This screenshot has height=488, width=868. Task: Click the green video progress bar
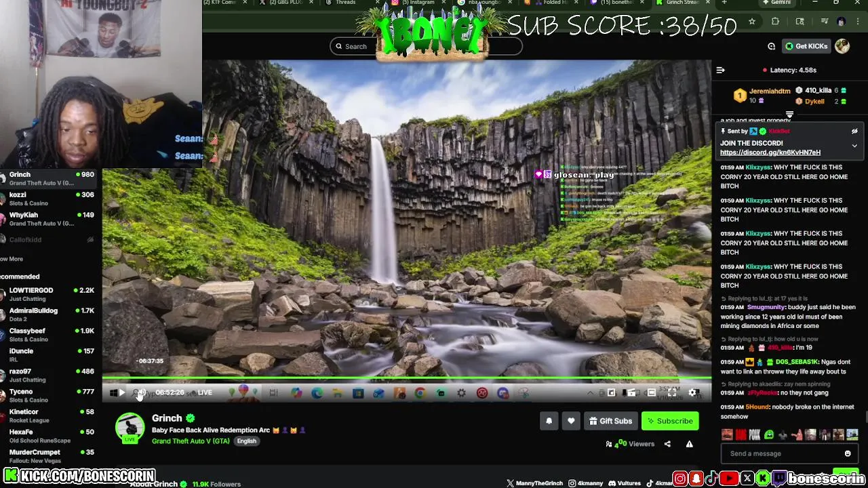coord(407,378)
